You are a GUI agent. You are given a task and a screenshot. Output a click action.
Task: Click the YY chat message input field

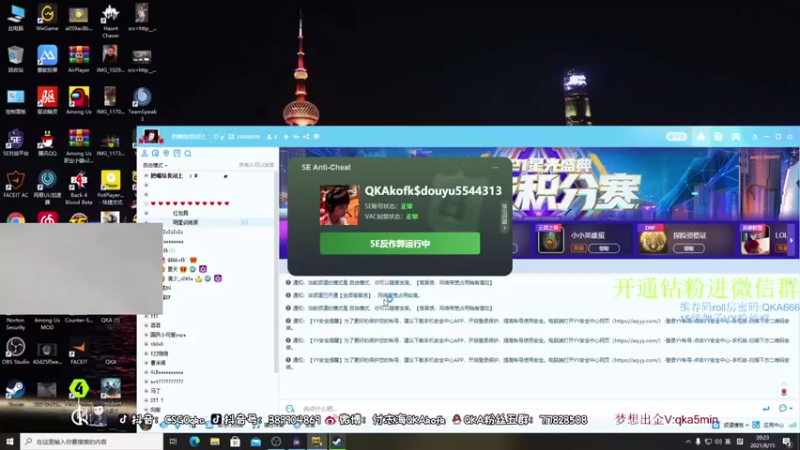click(528, 409)
